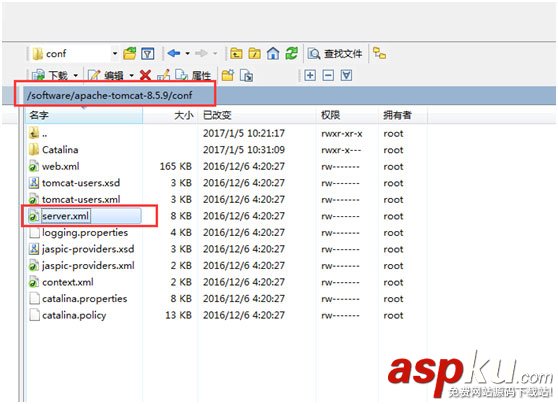The image size is (558, 404).
Task: Click the rename icon
Action: tap(163, 75)
